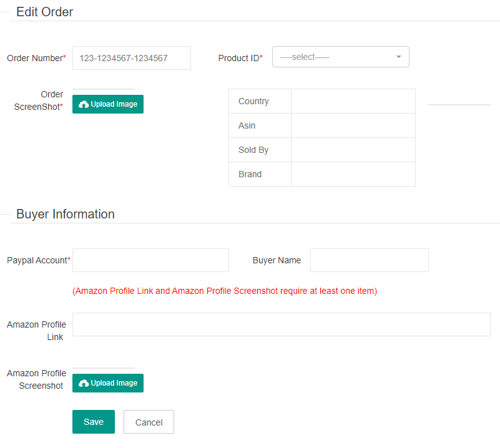
Task: Focus the Buyer Name text box
Action: click(x=370, y=260)
